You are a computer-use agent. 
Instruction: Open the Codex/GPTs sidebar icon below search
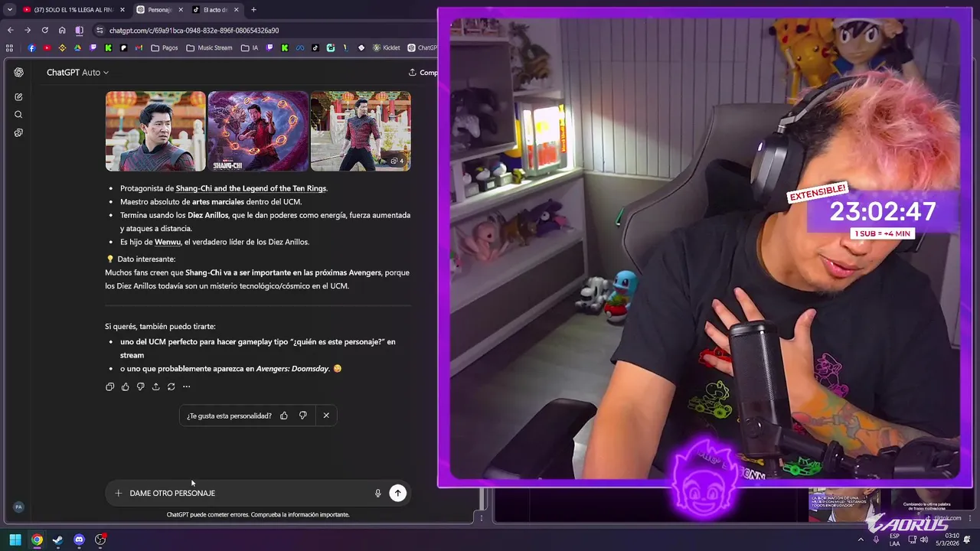tap(18, 132)
